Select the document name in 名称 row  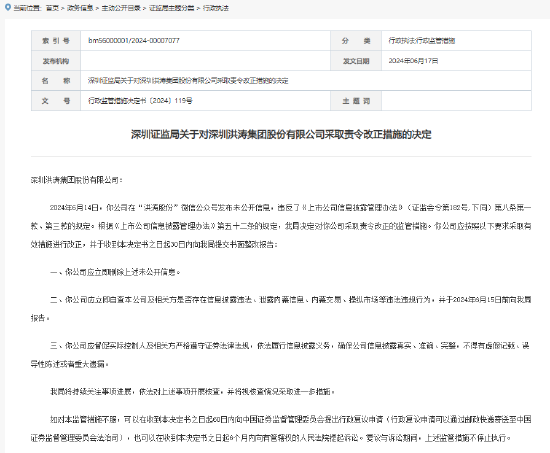(188, 81)
